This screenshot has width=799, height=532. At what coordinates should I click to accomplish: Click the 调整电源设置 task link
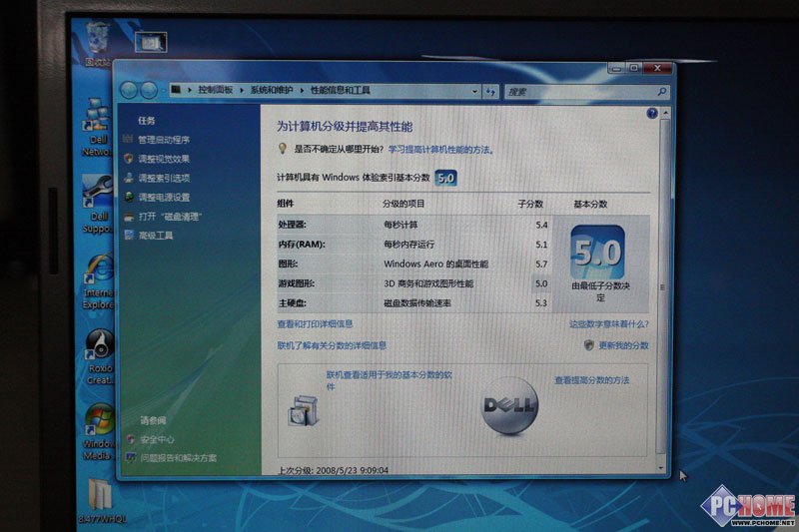tap(164, 197)
